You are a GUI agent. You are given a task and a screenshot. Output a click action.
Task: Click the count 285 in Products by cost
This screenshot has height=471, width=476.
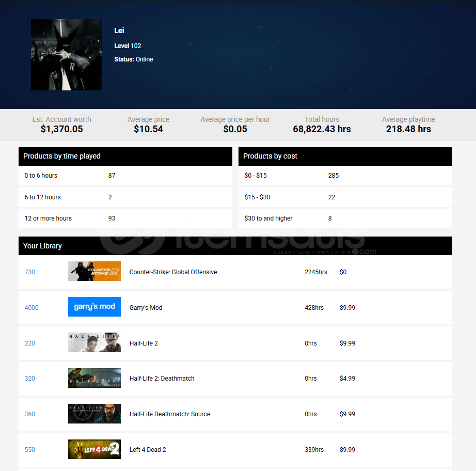[x=334, y=176]
